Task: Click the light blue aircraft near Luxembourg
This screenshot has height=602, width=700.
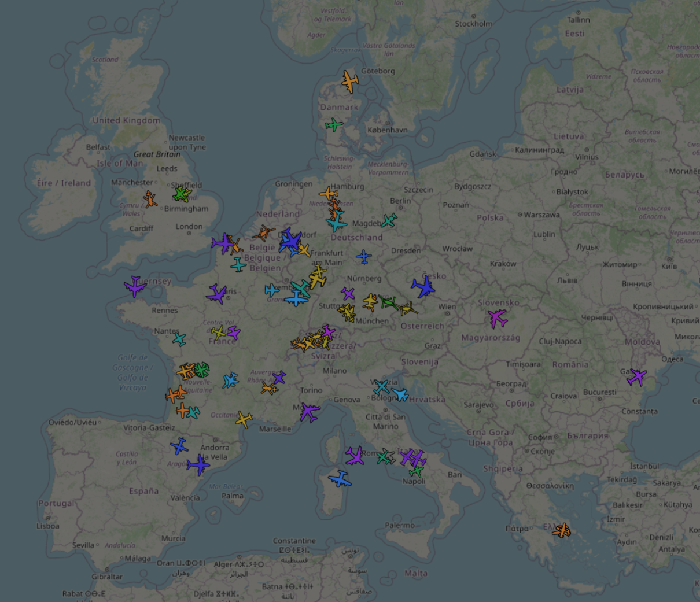Action: [271, 290]
